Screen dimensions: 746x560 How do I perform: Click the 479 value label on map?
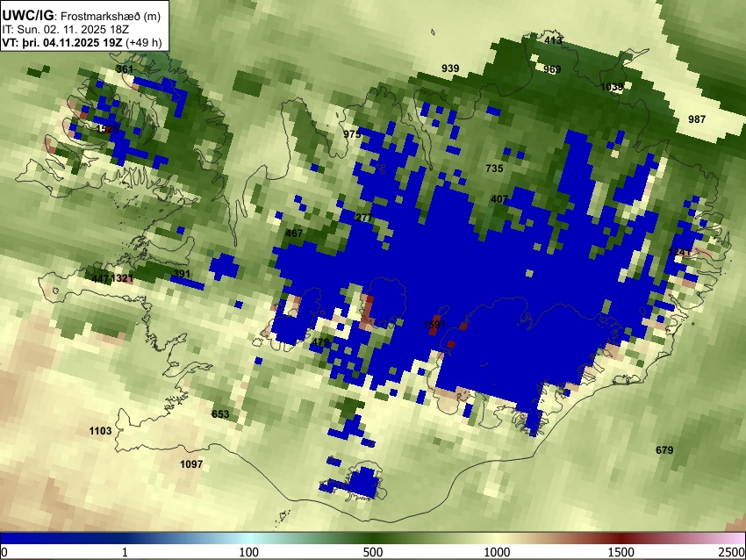(x=320, y=342)
